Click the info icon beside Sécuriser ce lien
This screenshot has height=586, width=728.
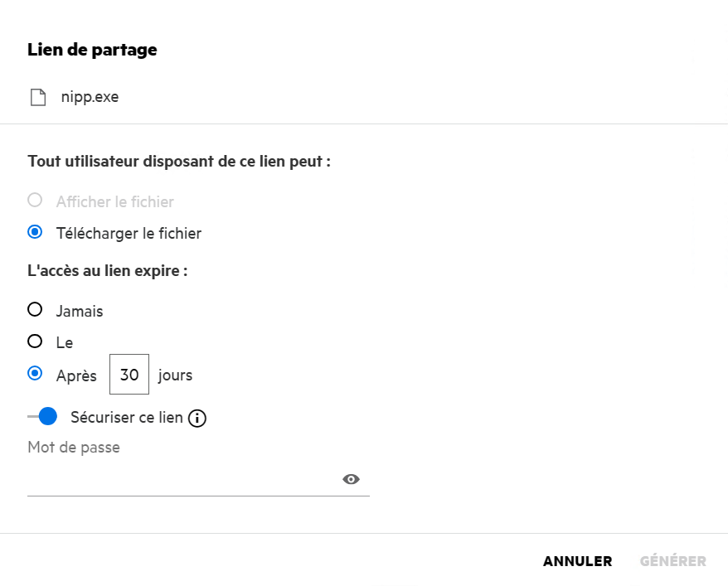[197, 419]
